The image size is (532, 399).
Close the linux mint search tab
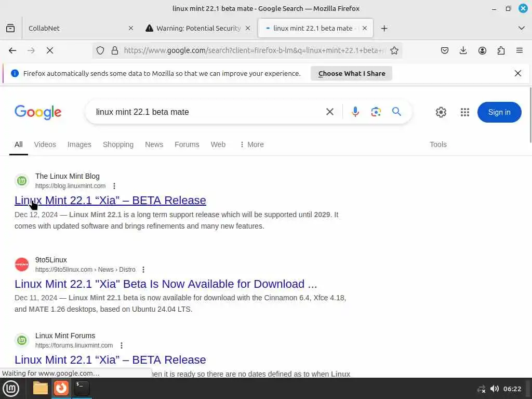(365, 28)
